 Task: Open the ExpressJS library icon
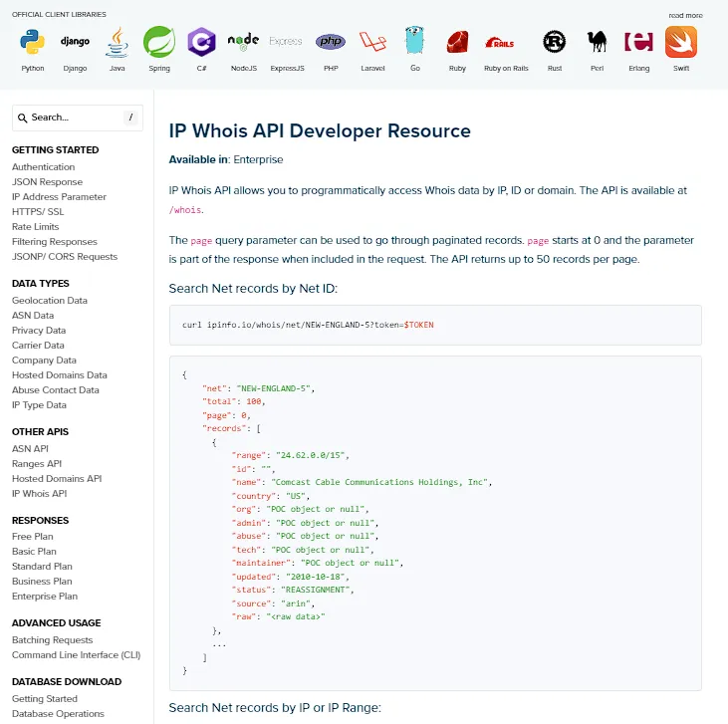coord(286,42)
